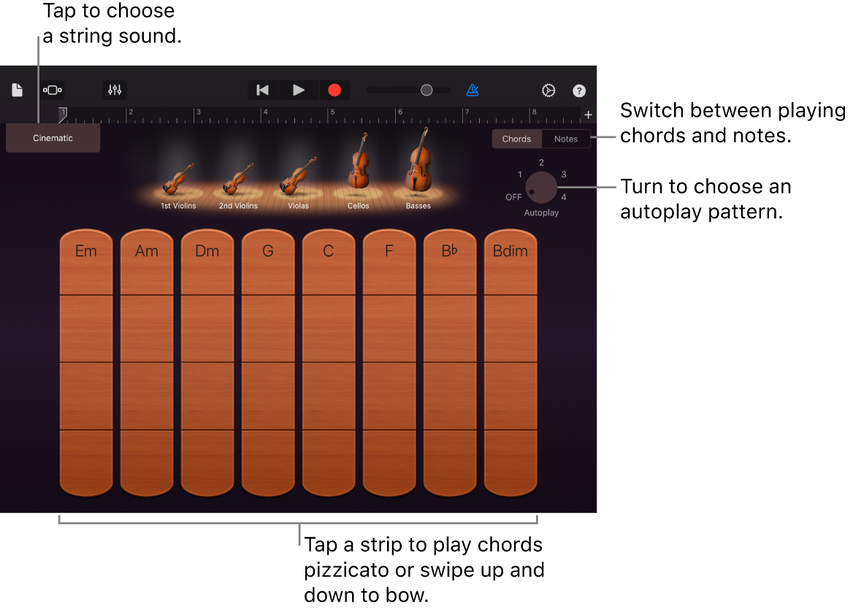Open the Help menu
This screenshot has height=616, width=853.
[579, 90]
